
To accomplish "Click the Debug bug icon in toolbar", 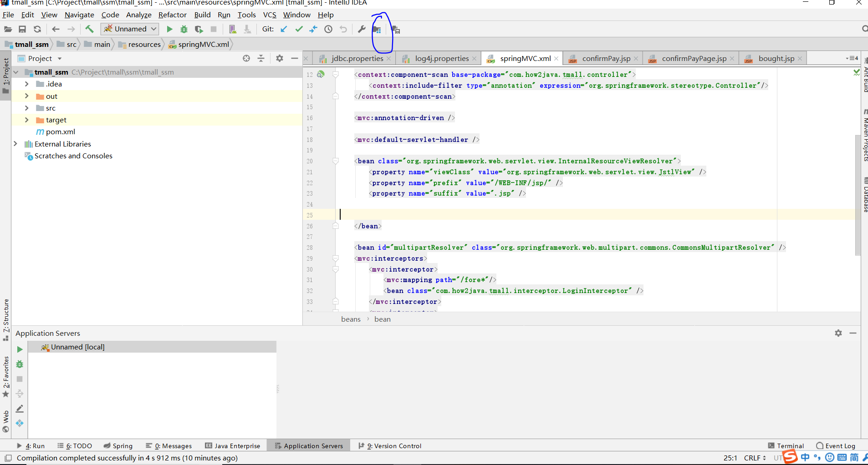I will coord(184,29).
